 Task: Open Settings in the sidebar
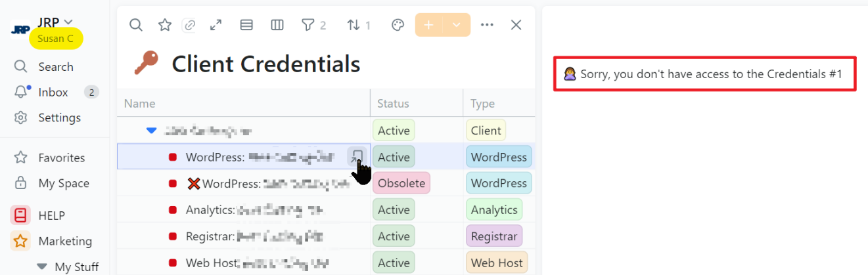[x=59, y=118]
